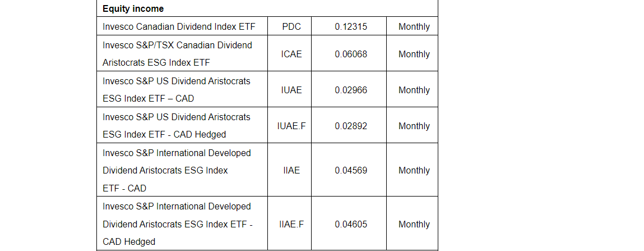Click the Monthly frequency in ICAE row
Image resolution: width=644 pixels, height=251 pixels.
tap(414, 54)
